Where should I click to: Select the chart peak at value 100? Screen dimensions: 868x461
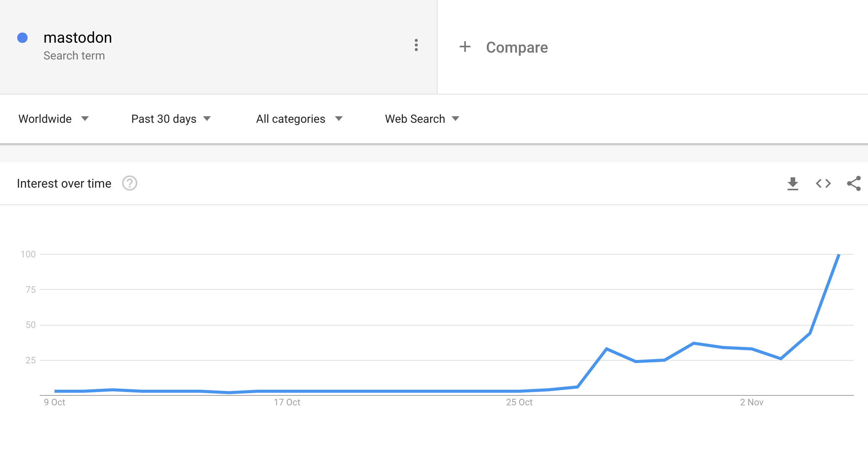[839, 255]
